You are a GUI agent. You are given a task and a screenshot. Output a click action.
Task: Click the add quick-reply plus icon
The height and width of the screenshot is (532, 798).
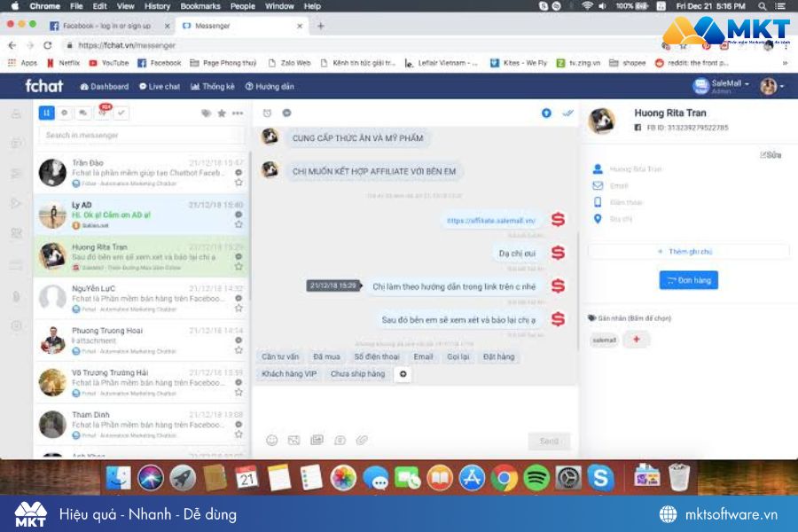click(x=403, y=373)
